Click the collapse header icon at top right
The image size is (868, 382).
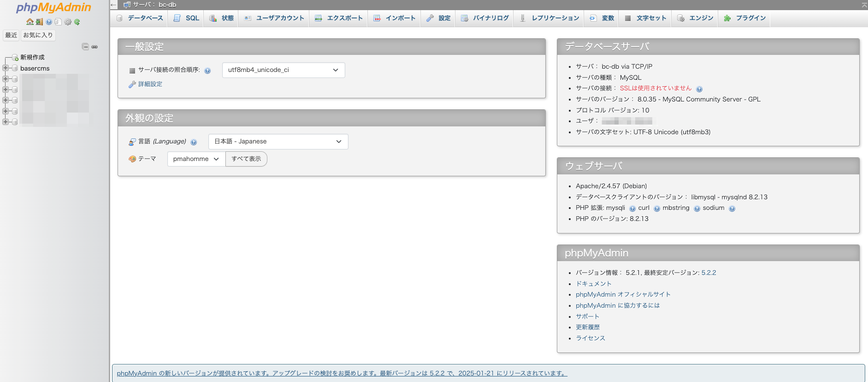[x=864, y=5]
